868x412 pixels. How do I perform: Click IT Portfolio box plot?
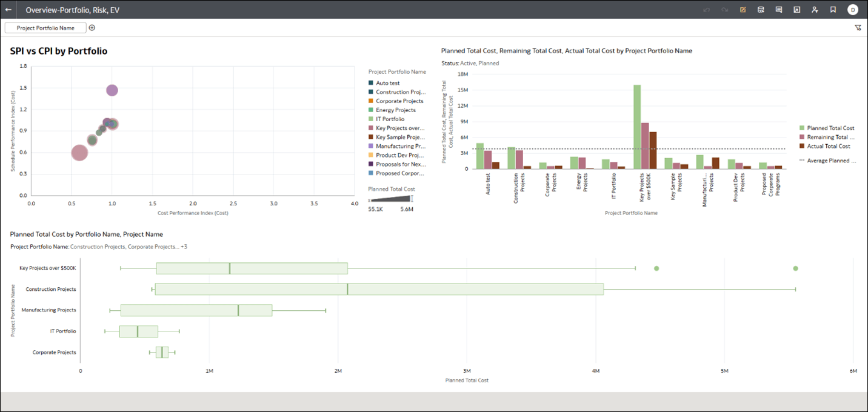139,331
